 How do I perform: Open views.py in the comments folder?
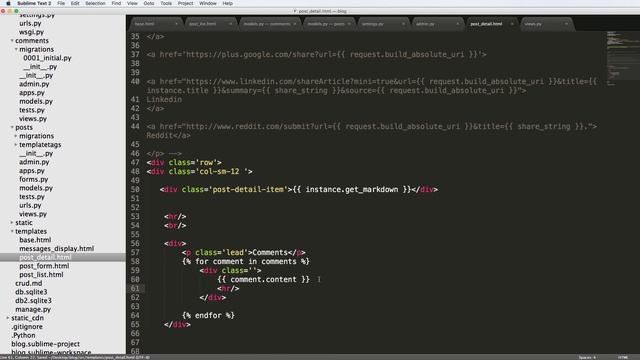pyautogui.click(x=33, y=119)
